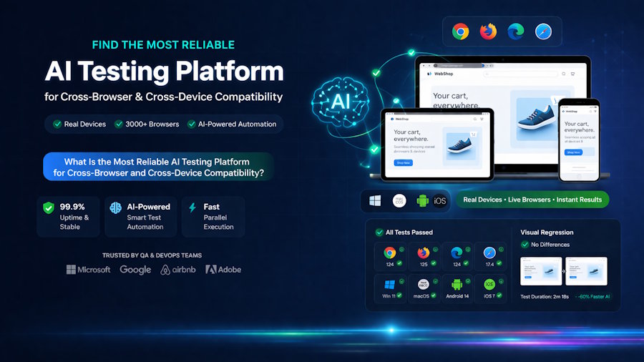Click the All Tests Passed checkmark
The width and height of the screenshot is (644, 362).
(x=379, y=233)
